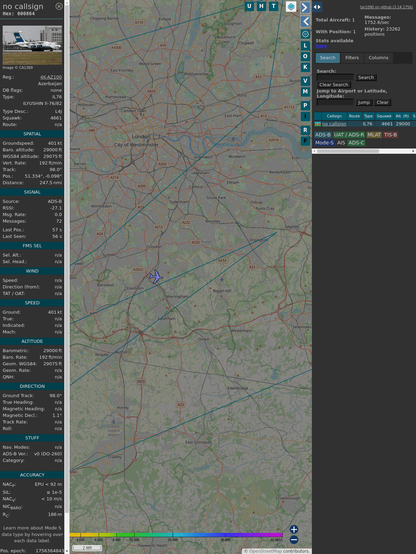Click the Jump button
The width and height of the screenshot is (416, 554).
(x=363, y=102)
